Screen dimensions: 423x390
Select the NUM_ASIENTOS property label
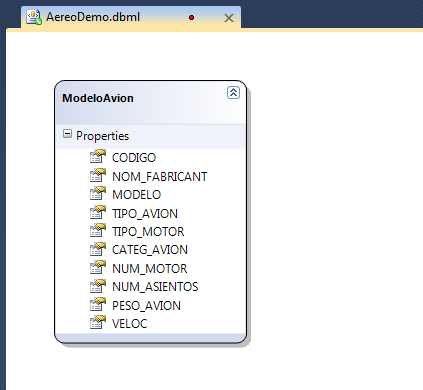[155, 287]
